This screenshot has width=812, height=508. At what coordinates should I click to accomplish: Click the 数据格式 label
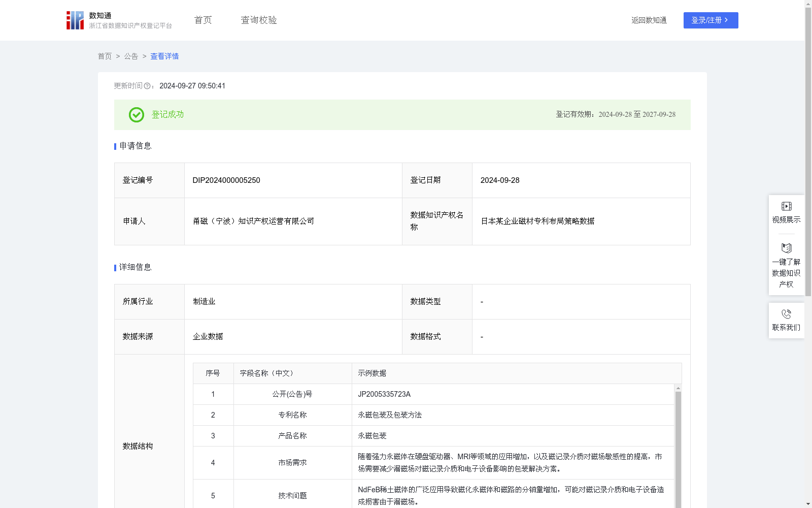(425, 336)
